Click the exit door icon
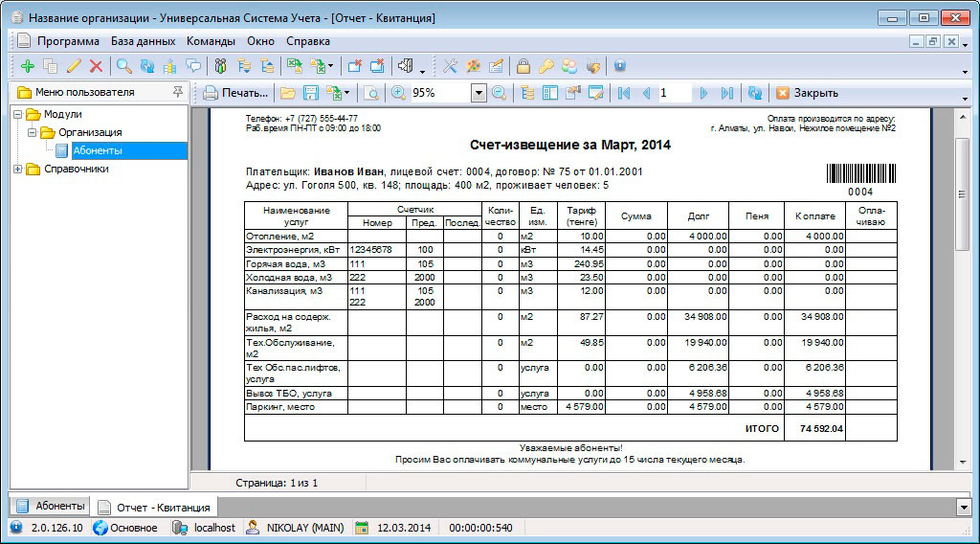Screen dimensions: 980x544 (405, 66)
